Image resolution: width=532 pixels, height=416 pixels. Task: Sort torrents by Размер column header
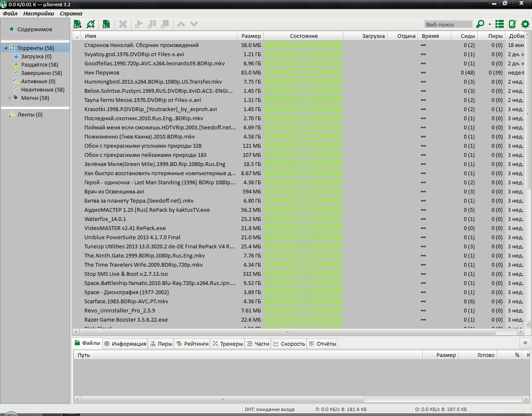[x=250, y=36]
